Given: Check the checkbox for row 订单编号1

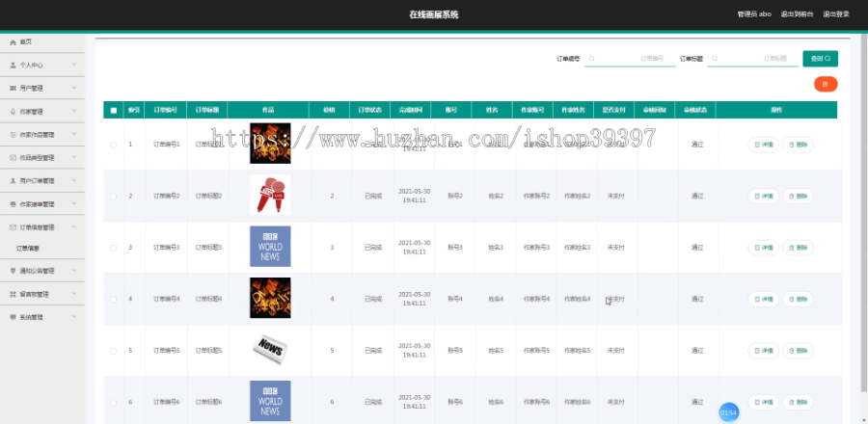Looking at the screenshot, I should coord(114,145).
